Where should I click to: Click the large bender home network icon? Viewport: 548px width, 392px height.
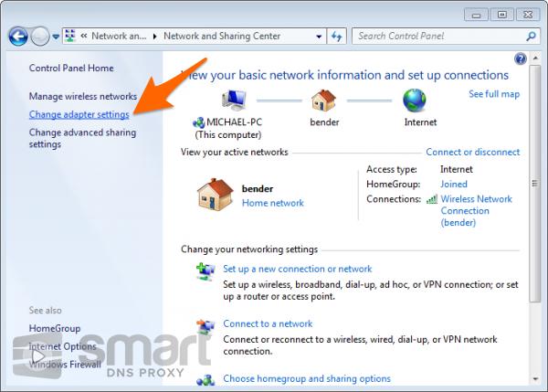coord(215,195)
